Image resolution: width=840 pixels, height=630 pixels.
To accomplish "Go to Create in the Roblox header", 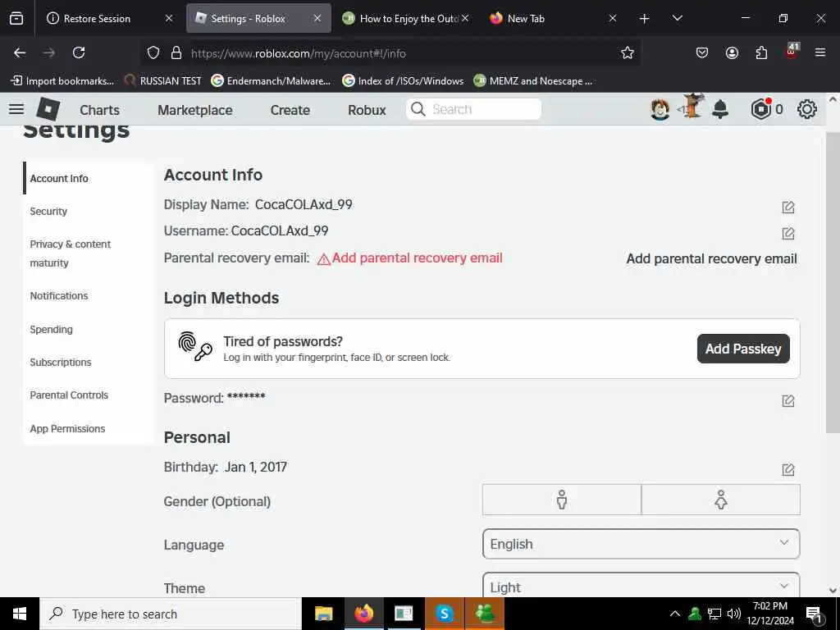I will pos(290,110).
